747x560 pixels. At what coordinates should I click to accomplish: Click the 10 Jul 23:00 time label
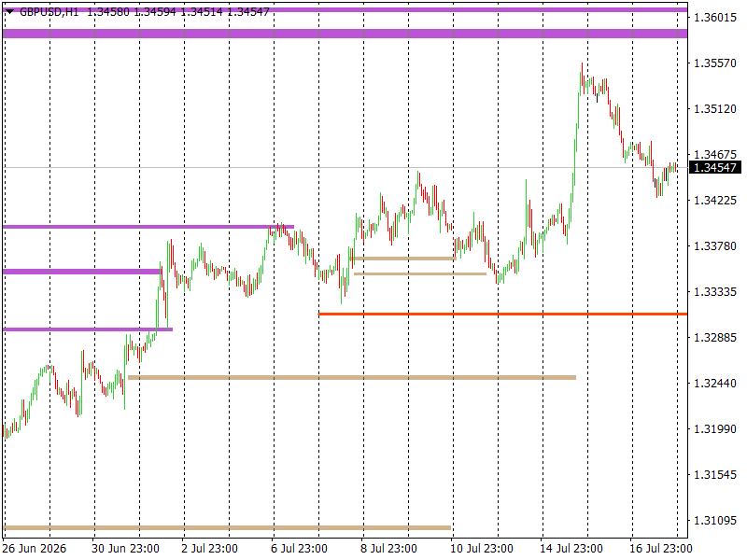click(482, 549)
